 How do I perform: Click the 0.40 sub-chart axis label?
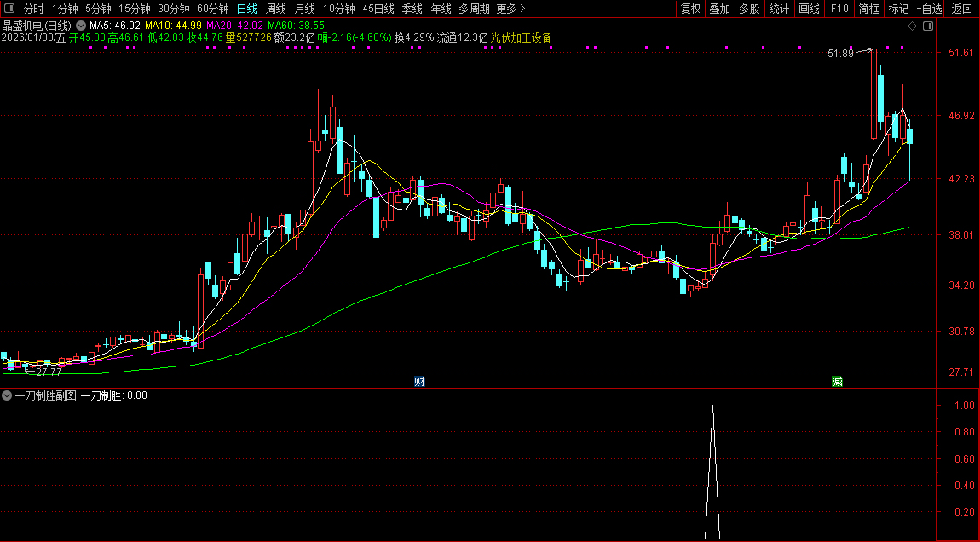(x=965, y=486)
